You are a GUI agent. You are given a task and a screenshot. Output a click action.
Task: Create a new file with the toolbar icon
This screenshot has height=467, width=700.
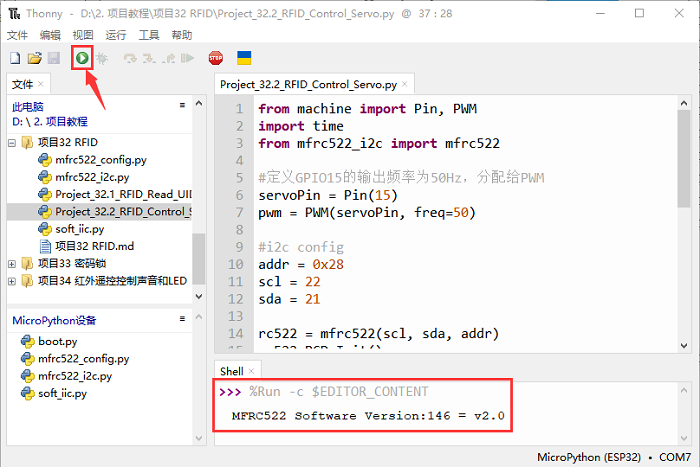coord(15,59)
